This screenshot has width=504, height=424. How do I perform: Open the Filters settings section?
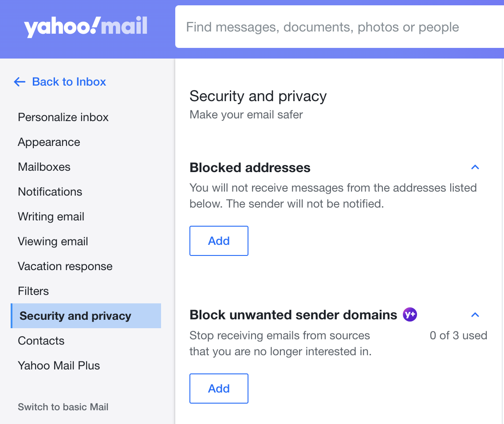pyautogui.click(x=33, y=291)
